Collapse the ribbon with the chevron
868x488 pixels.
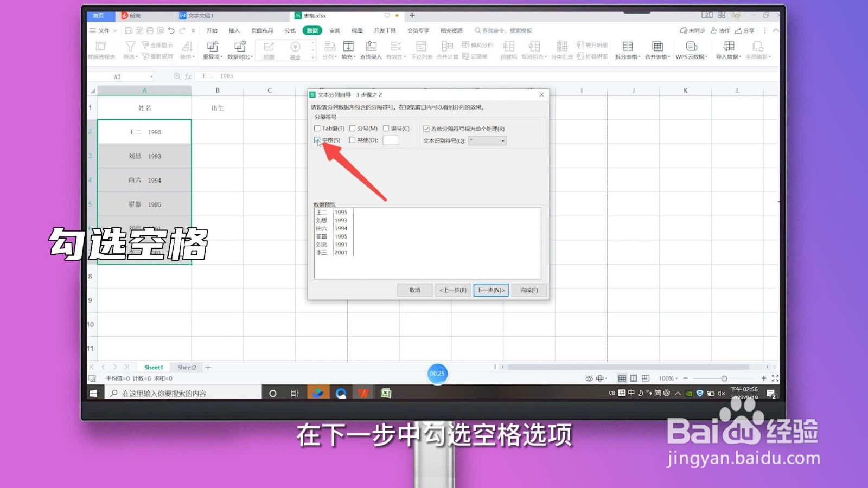pos(775,30)
